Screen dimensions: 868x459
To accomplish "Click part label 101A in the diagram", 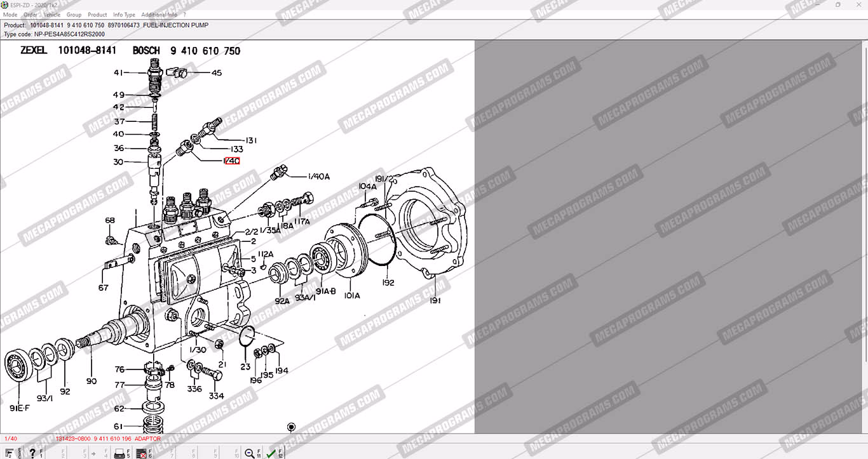I will tap(352, 295).
